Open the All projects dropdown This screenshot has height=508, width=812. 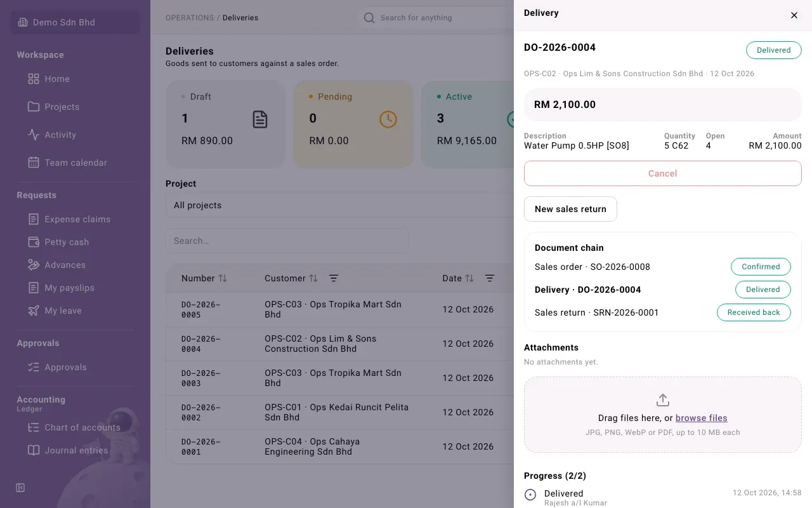coord(340,205)
